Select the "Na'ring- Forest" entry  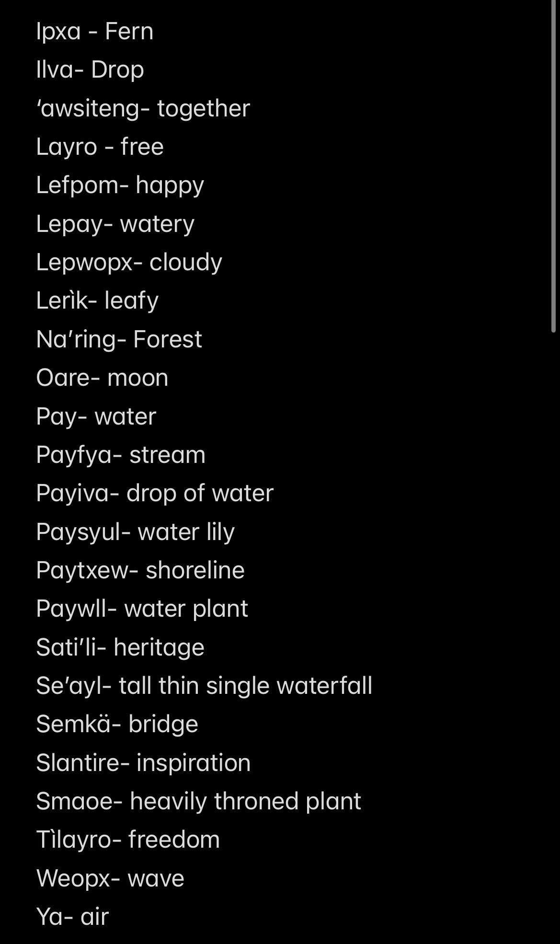[x=119, y=339]
